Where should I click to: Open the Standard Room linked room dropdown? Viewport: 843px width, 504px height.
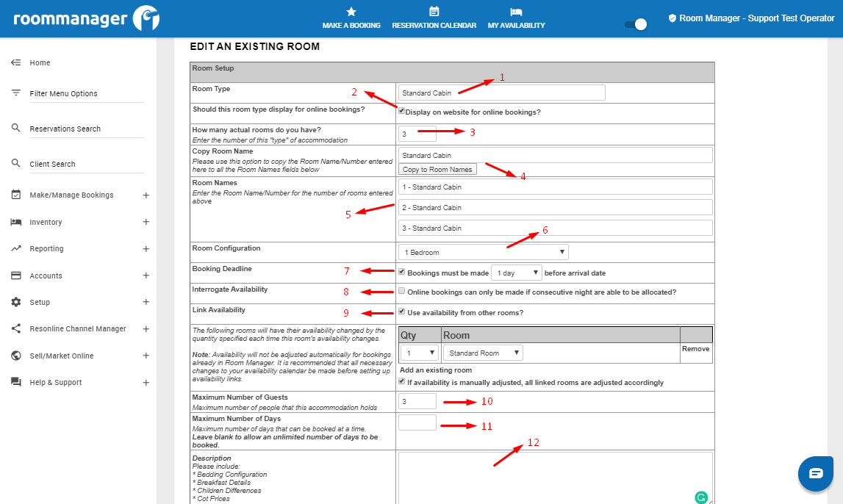pyautogui.click(x=484, y=353)
